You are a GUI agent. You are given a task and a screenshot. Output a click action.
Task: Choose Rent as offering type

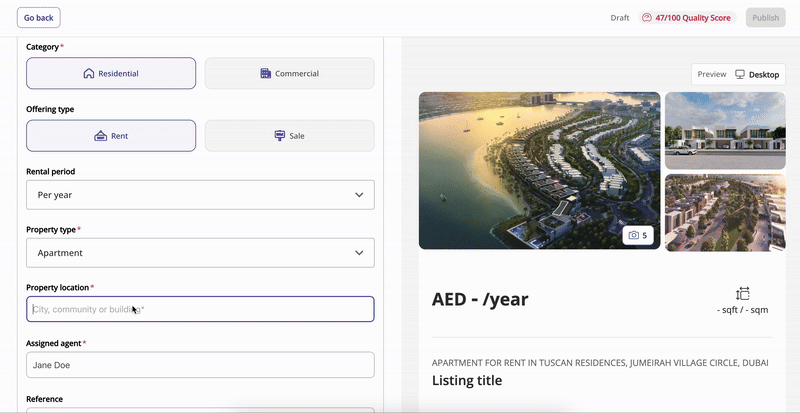coord(111,136)
